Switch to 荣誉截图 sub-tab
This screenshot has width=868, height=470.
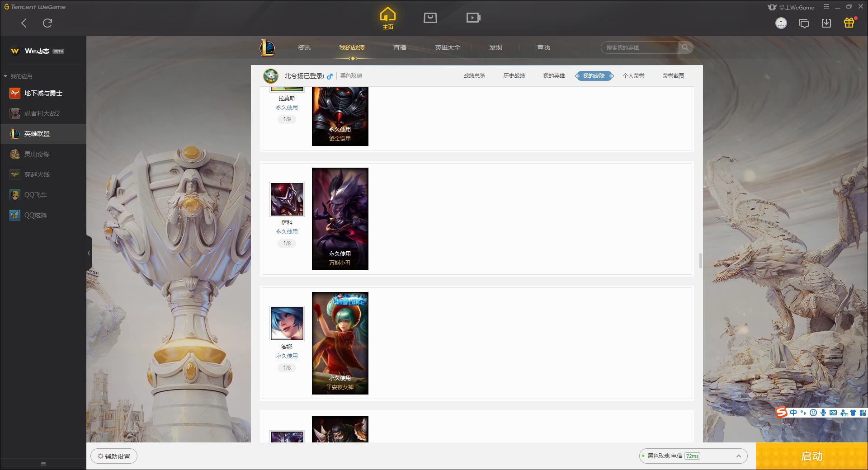coord(673,76)
